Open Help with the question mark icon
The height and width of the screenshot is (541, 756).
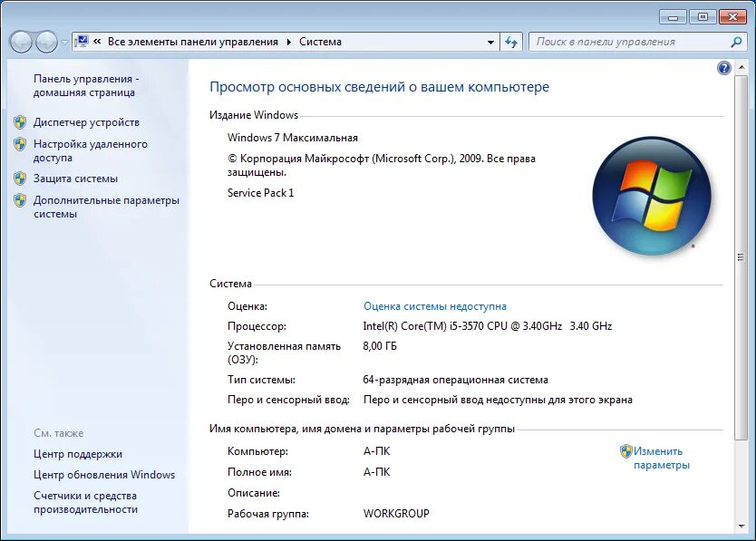coord(723,68)
